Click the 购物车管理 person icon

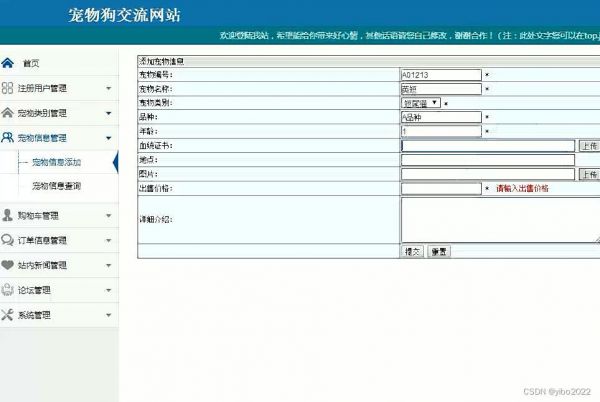pos(8,215)
